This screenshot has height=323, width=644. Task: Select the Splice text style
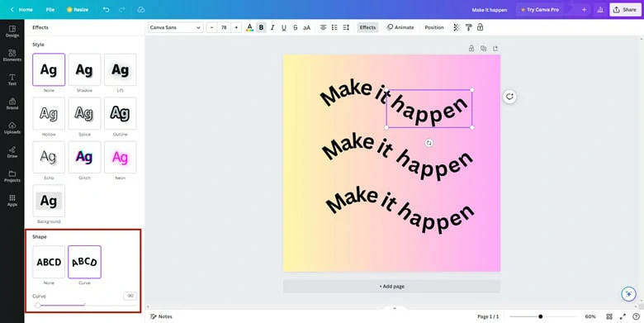84,113
